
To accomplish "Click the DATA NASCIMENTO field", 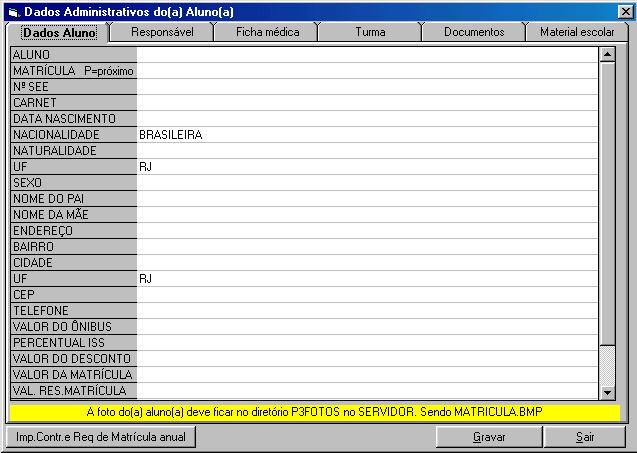I will pos(366,119).
